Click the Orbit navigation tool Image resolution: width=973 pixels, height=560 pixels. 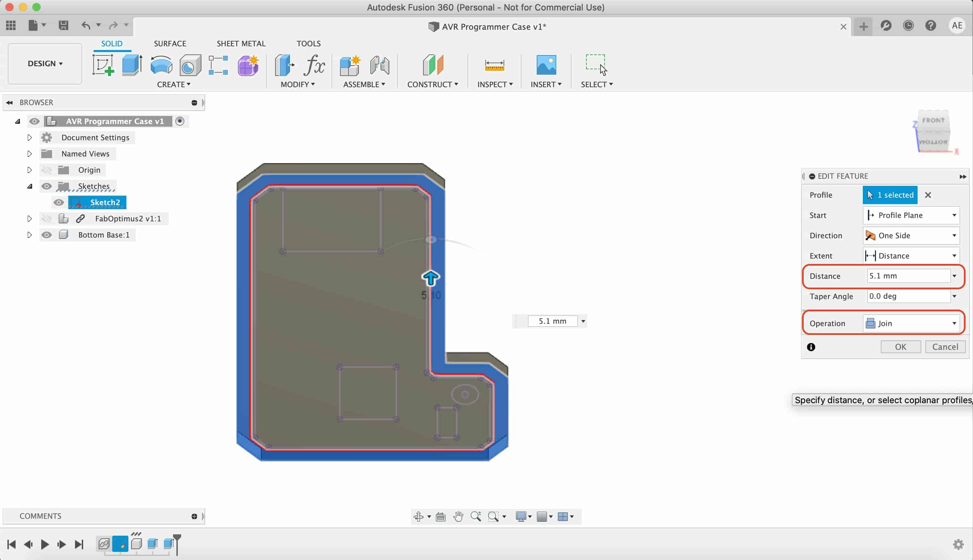coord(419,516)
